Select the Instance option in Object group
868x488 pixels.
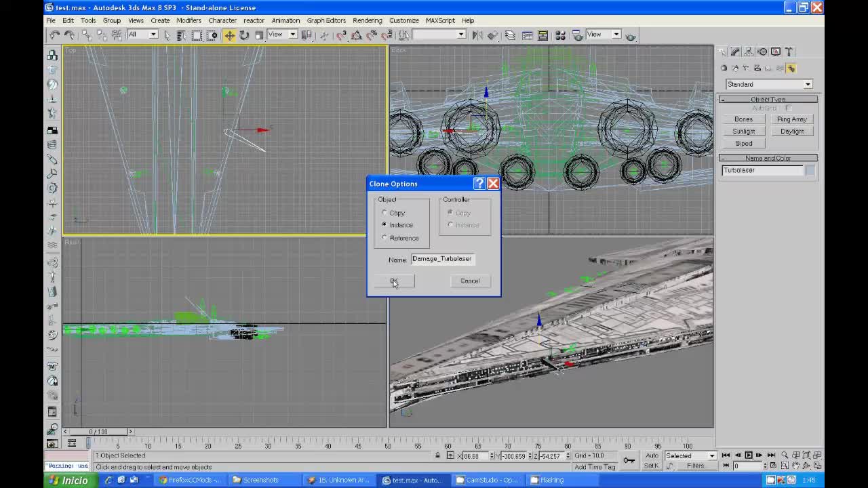(x=385, y=225)
